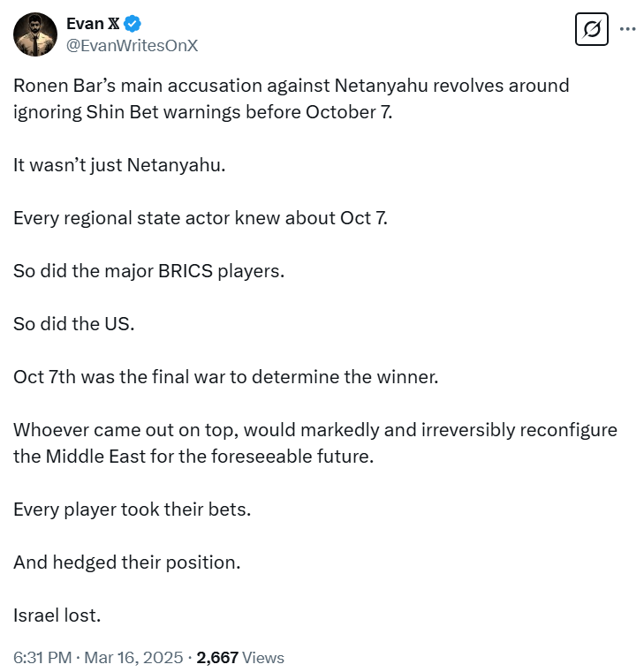
Task: Click the opening paragraph about Ronen Bar
Action: pos(291,100)
